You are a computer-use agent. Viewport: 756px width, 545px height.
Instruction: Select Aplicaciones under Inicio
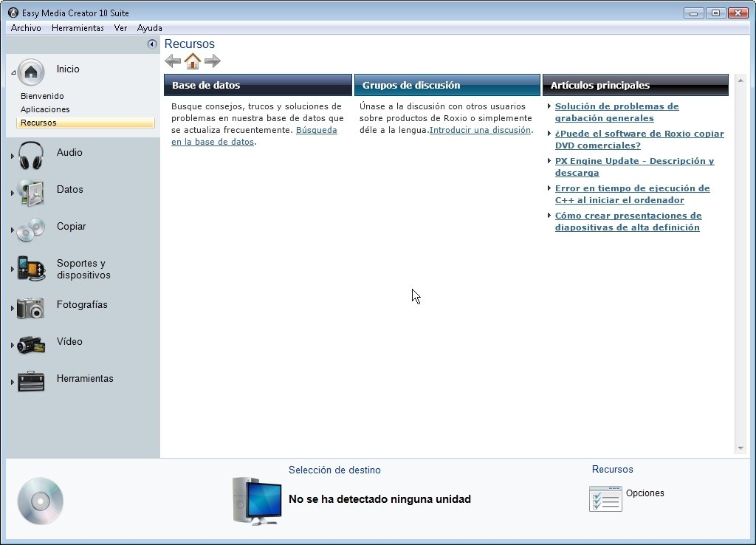tap(45, 109)
